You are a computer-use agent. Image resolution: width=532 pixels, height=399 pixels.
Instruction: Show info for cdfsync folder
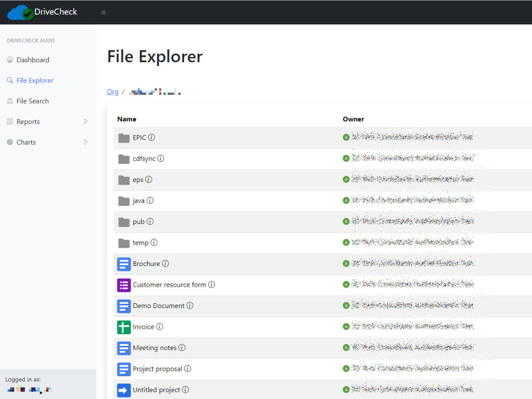point(161,159)
